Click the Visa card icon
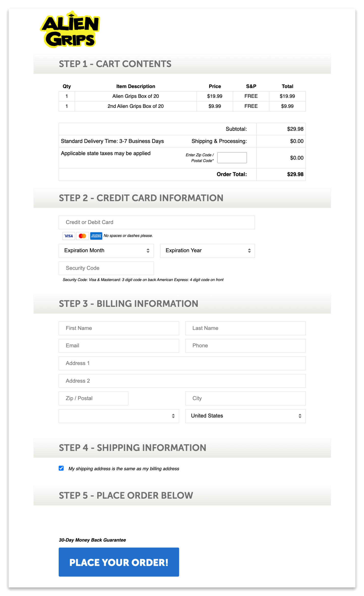This screenshot has width=364, height=596. [69, 236]
